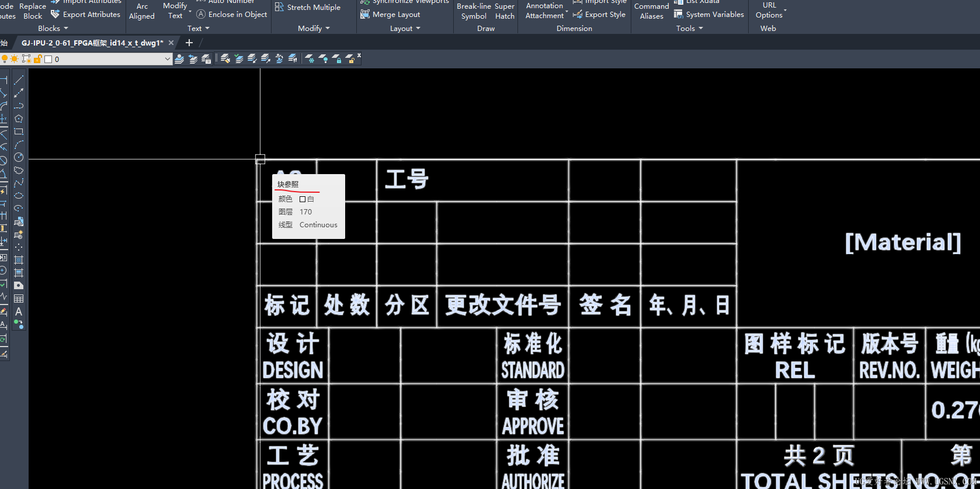
Task: Click Arc Aligned text tool
Action: 142,11
